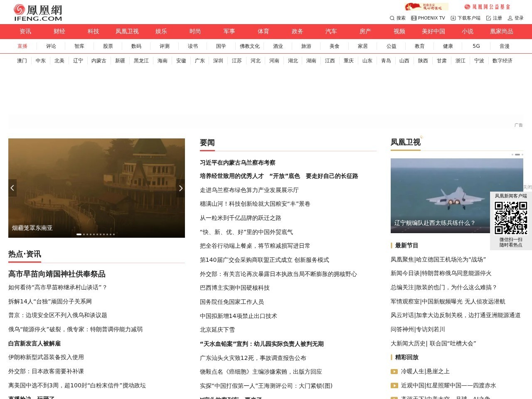Image resolution: width=532 pixels, height=399 pixels.
Task: Click the 注册 register icon
Action: click(x=488, y=18)
